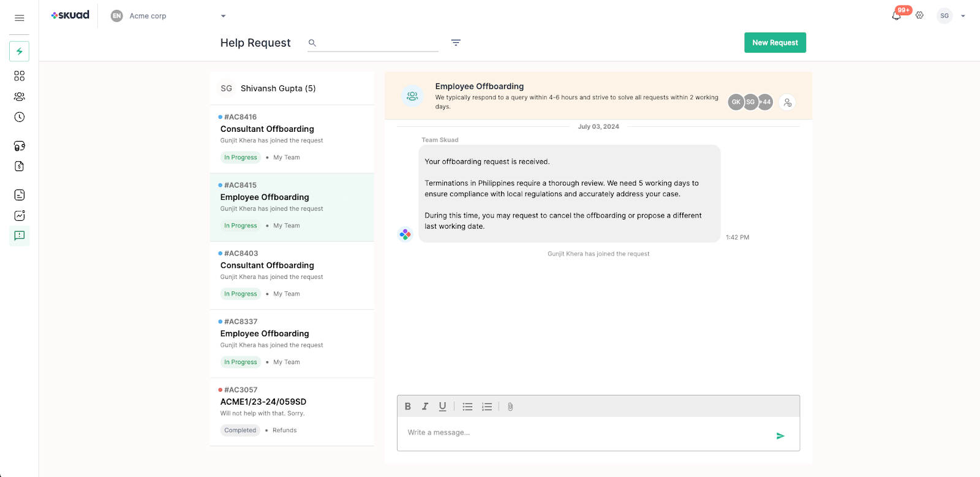Open request #AC8403 Consultant Offboarding
Screen dimensions: 980x477
point(292,275)
